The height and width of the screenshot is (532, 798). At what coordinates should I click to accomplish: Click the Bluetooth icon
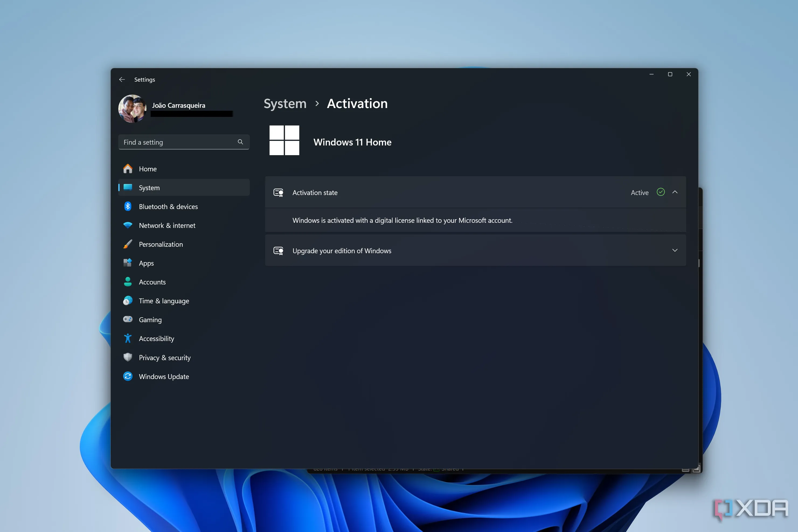coord(128,206)
